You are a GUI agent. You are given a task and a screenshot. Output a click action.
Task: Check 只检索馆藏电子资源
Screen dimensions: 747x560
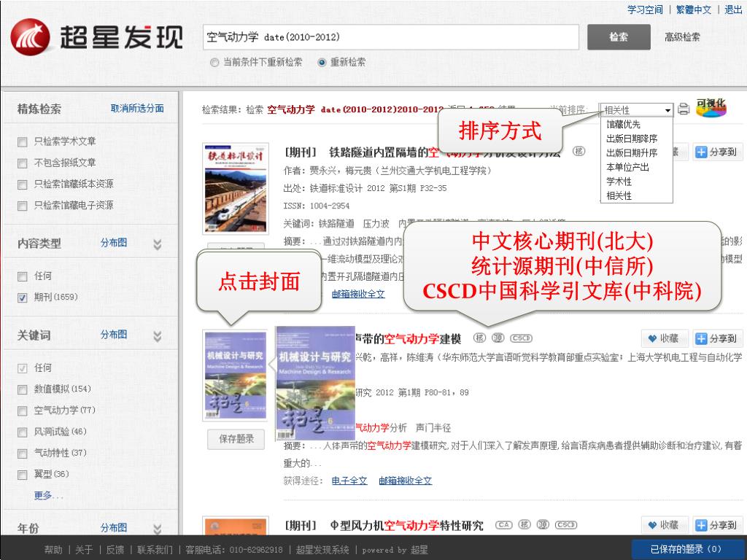[23, 206]
